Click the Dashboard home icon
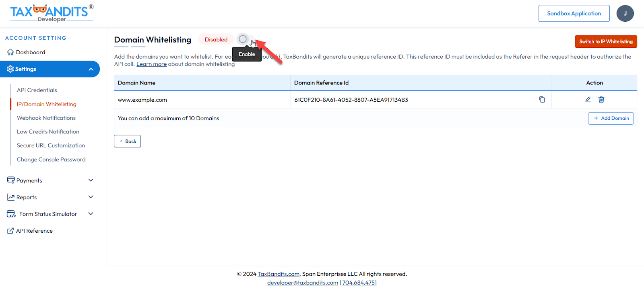The width and height of the screenshot is (644, 291). pos(10,52)
